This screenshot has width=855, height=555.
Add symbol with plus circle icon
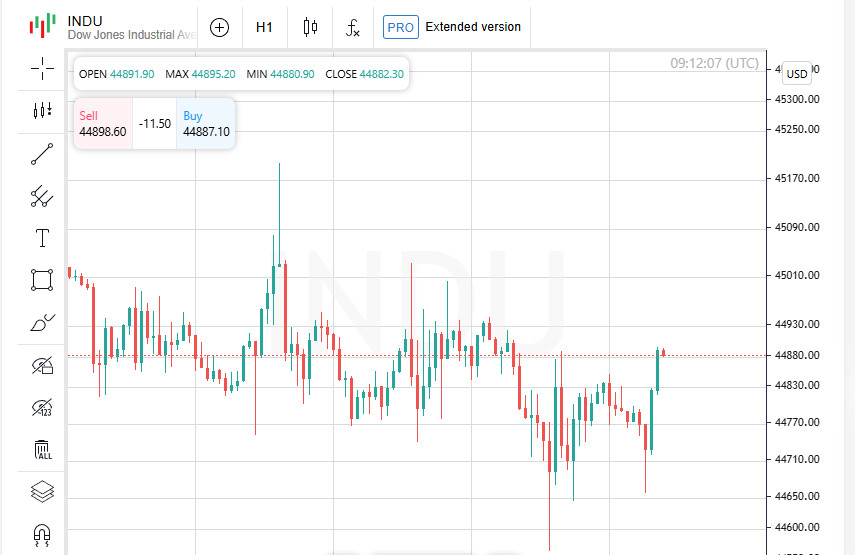point(219,27)
